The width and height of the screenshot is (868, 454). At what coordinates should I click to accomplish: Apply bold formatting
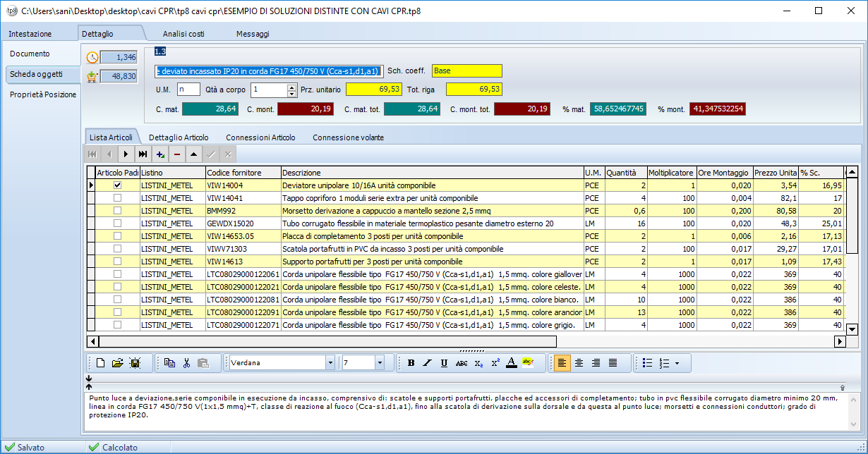pos(411,362)
